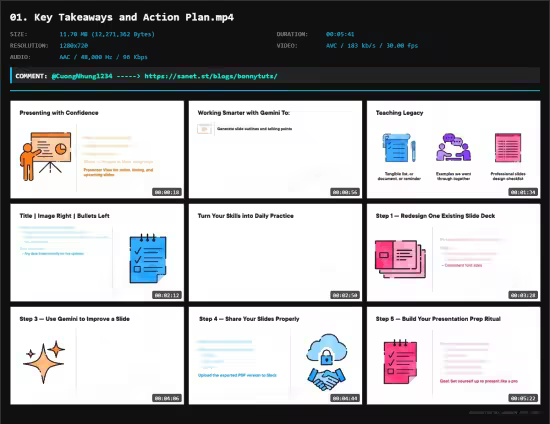Click the 'SIZE:' label
The height and width of the screenshot is (424, 550).
pyautogui.click(x=19, y=34)
